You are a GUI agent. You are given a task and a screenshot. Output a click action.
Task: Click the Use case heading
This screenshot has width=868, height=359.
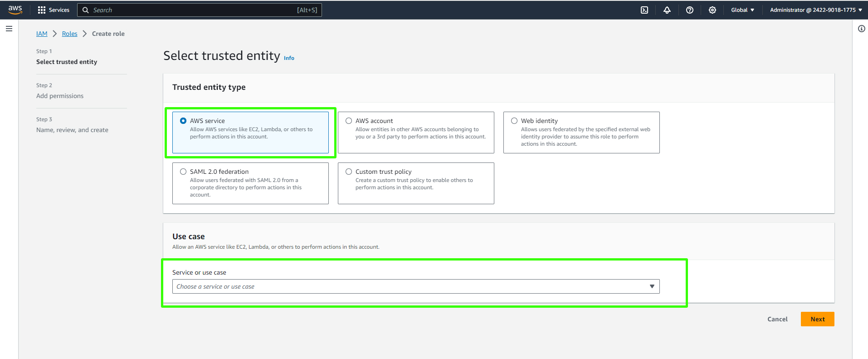(x=188, y=236)
